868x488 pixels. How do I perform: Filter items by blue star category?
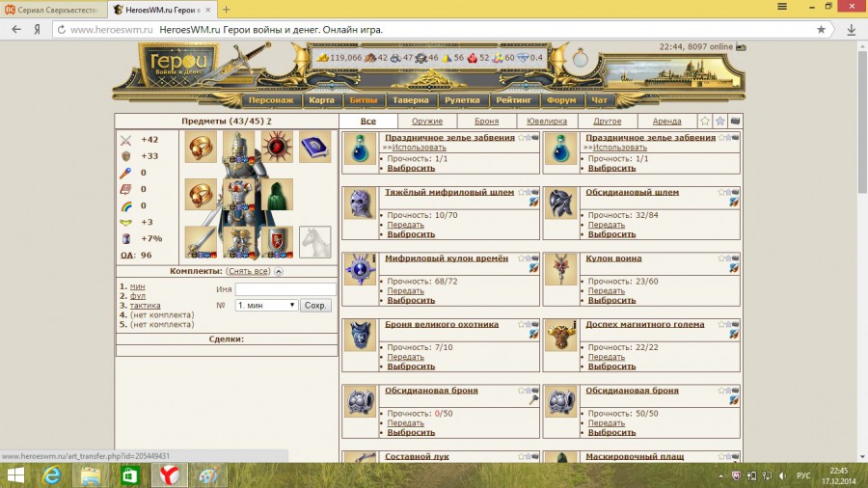(719, 122)
